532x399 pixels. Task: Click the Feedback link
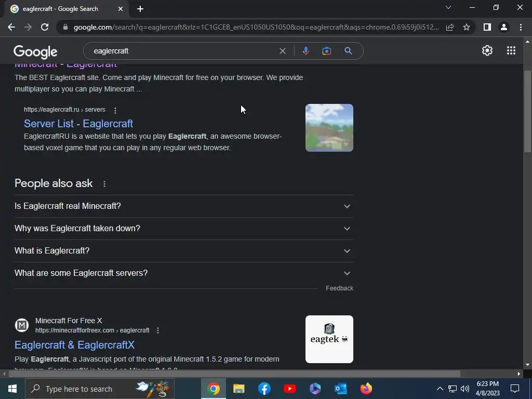340,288
